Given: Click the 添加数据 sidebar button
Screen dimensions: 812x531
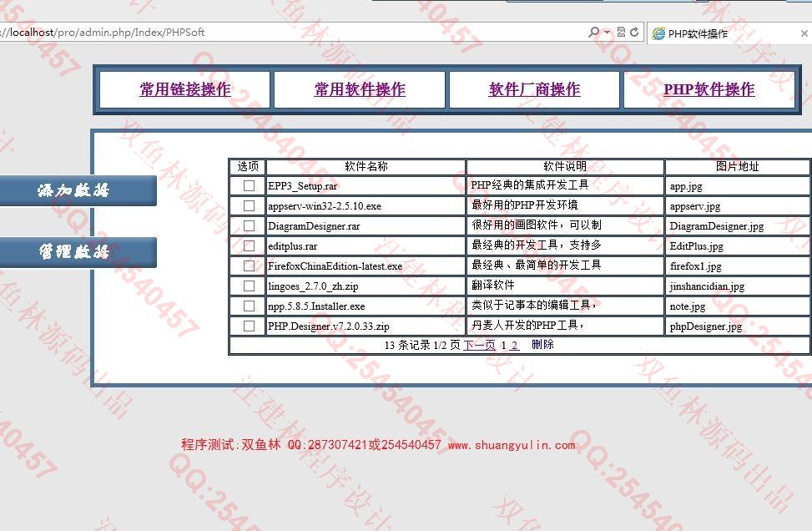Looking at the screenshot, I should [x=78, y=190].
